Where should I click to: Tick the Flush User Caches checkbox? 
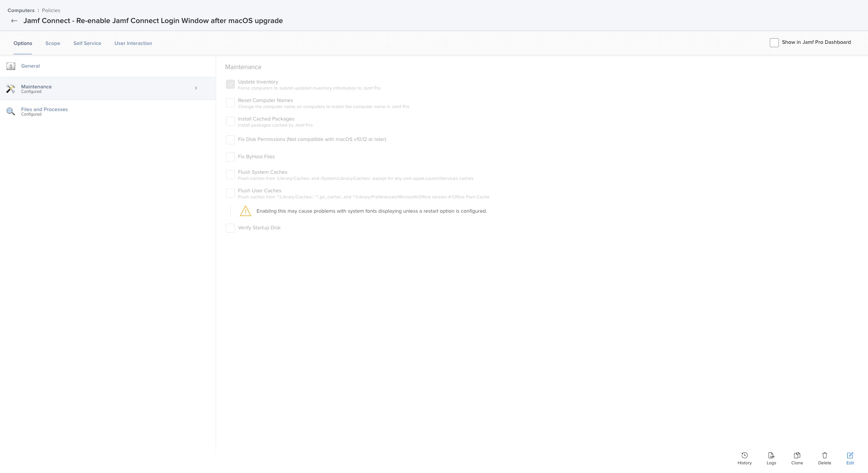[x=230, y=193]
